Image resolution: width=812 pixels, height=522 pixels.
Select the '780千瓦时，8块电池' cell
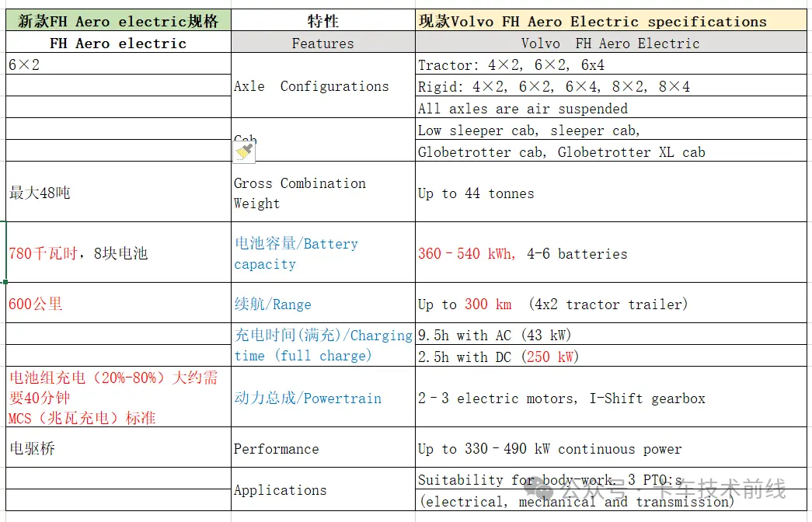pos(118,252)
